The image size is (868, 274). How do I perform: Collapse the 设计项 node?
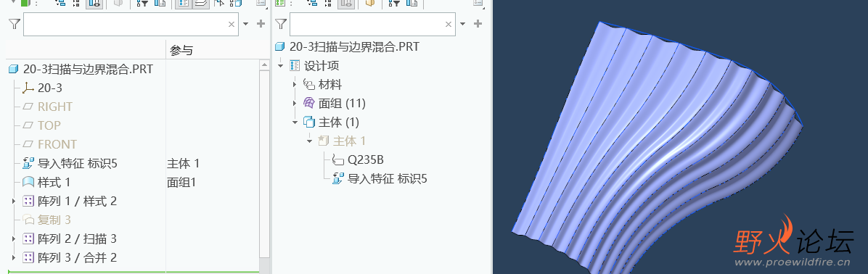tap(281, 66)
